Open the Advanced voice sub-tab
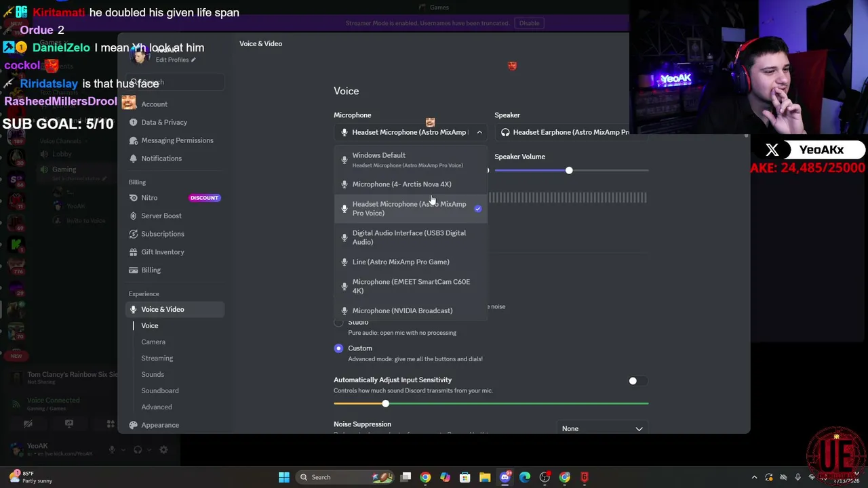Screen dimensions: 868x488 pyautogui.click(x=157, y=407)
